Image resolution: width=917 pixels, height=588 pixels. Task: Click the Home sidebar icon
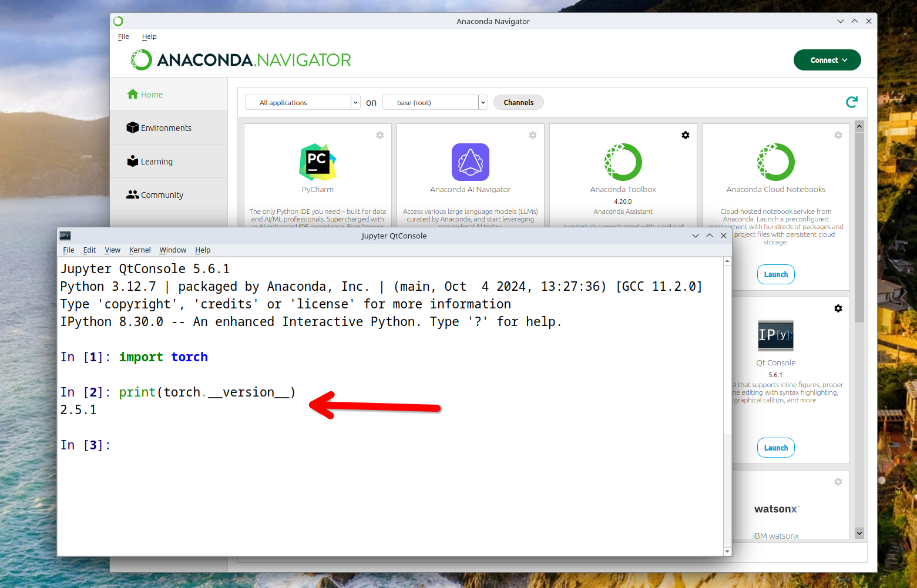point(133,94)
